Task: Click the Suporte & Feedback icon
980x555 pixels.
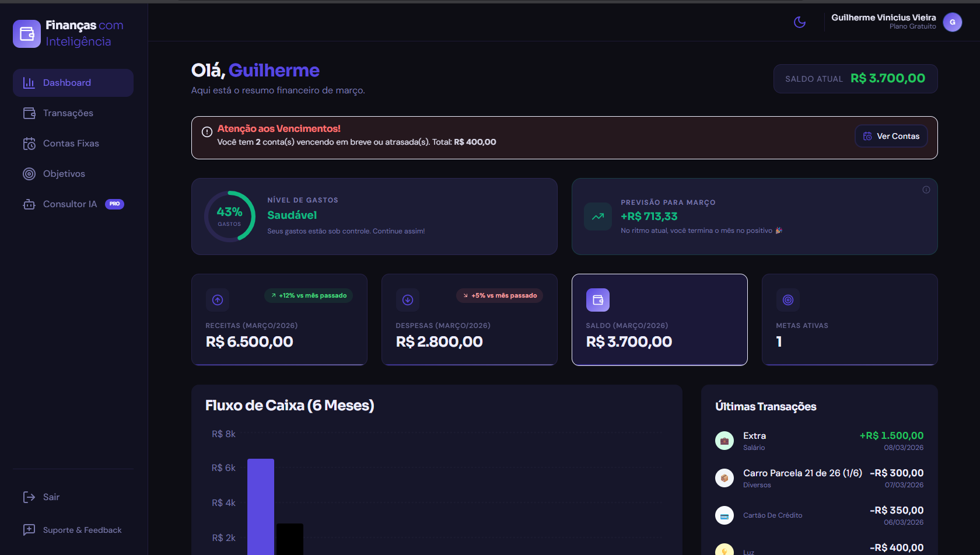Action: pos(29,529)
